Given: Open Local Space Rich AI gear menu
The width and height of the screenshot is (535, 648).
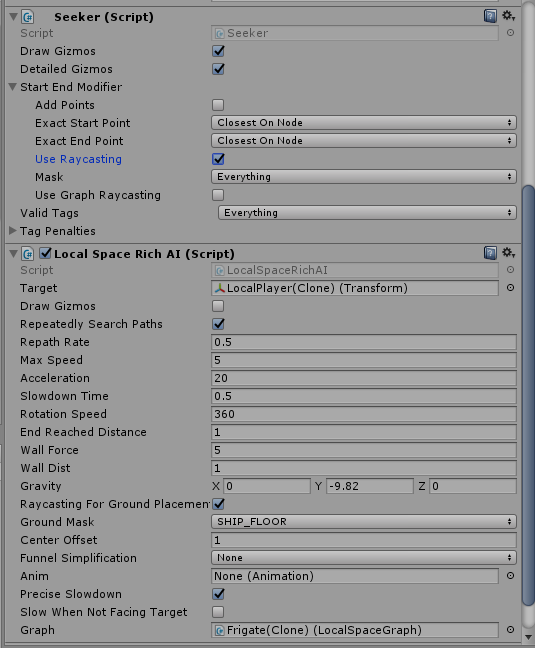Looking at the screenshot, I should click(x=508, y=253).
